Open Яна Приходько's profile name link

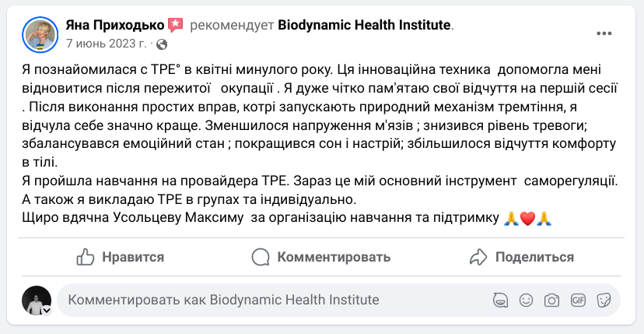click(x=115, y=26)
